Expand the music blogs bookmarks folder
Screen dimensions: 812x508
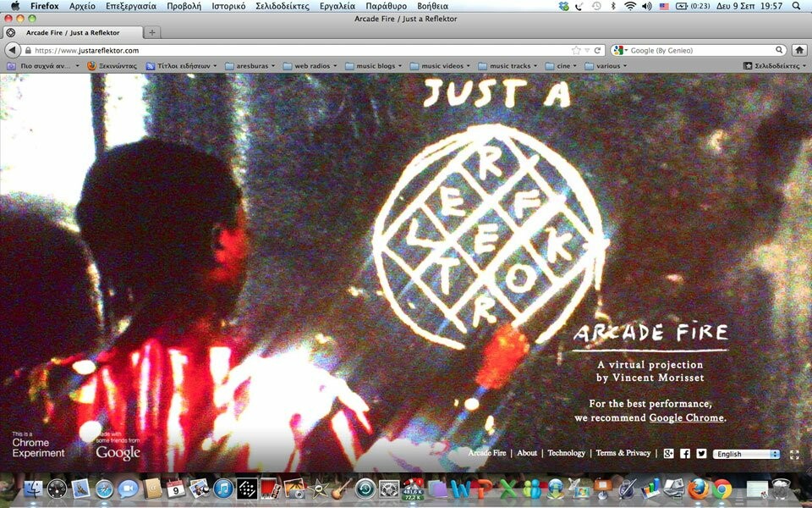[x=373, y=66]
